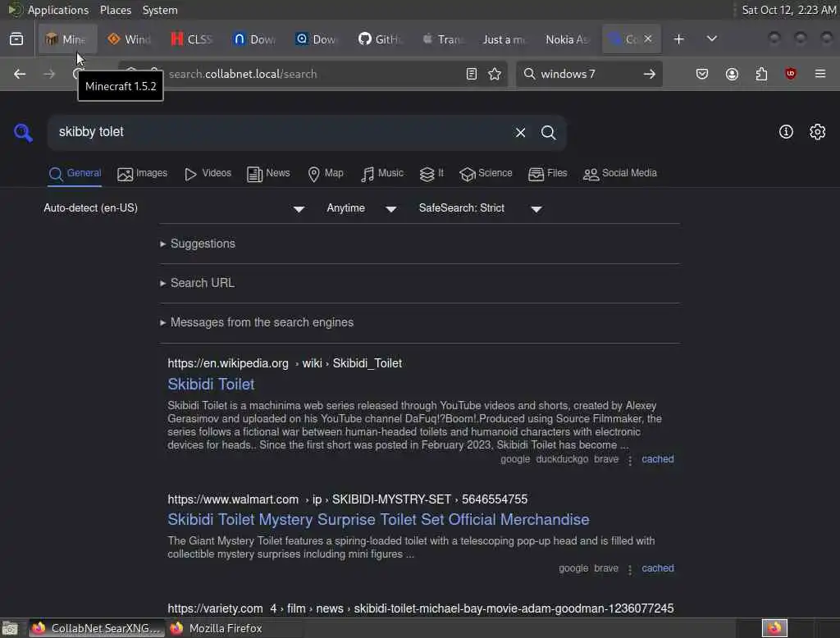Click the clock Sat Oct 12
Image resolution: width=840 pixels, height=638 pixels.
point(788,10)
